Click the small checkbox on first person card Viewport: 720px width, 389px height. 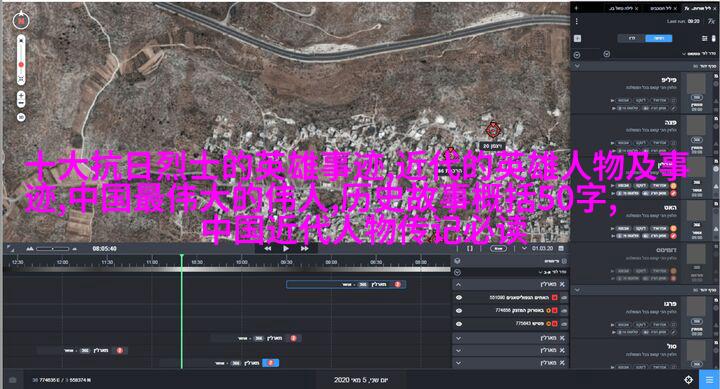[x=674, y=100]
